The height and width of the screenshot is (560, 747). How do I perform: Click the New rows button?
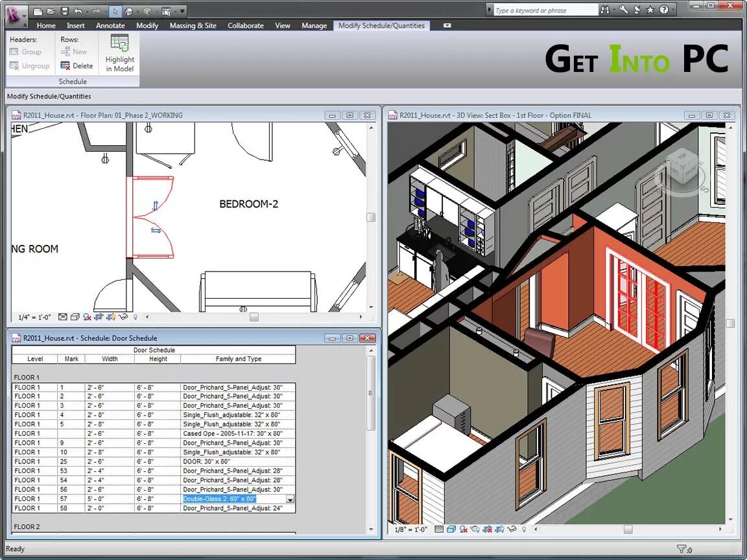coord(74,51)
